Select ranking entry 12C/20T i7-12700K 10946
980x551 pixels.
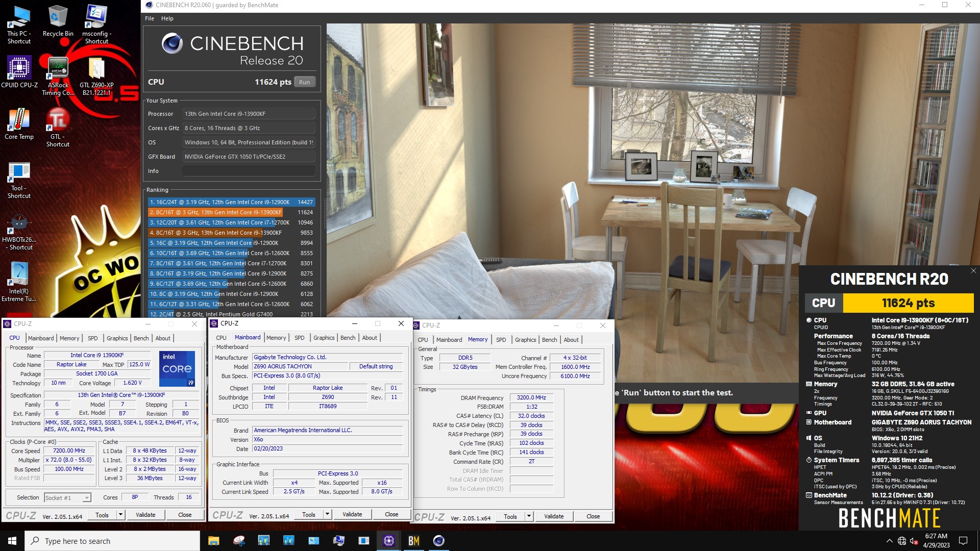point(232,222)
